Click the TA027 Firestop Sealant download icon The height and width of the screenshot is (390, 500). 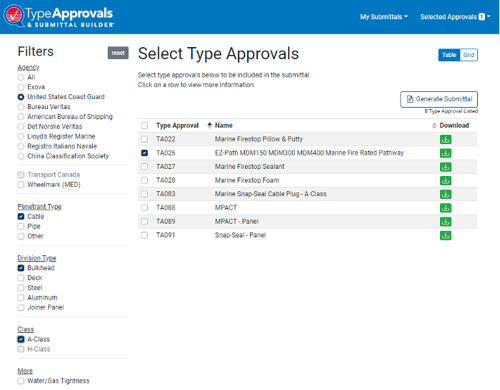point(445,167)
